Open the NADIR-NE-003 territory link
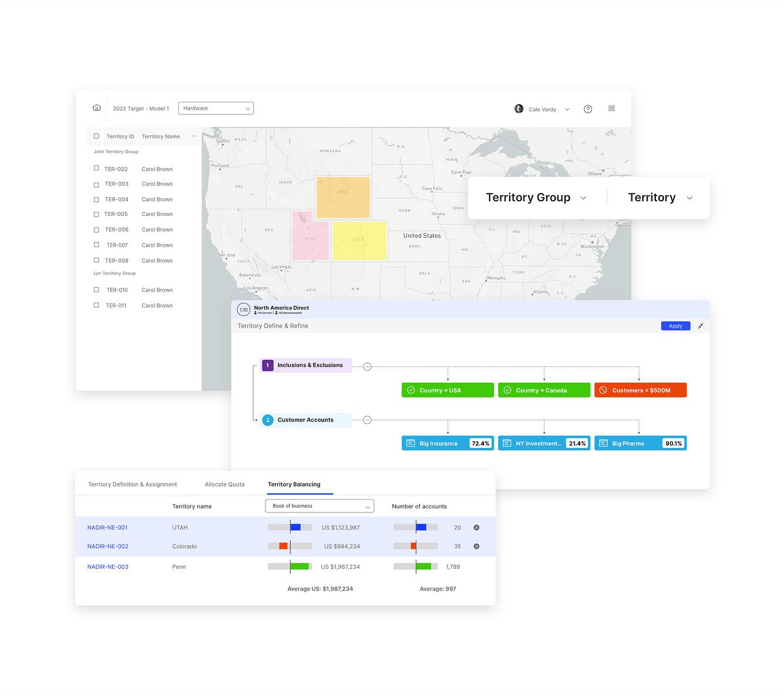Viewport: 784px width, 695px height. point(107,566)
